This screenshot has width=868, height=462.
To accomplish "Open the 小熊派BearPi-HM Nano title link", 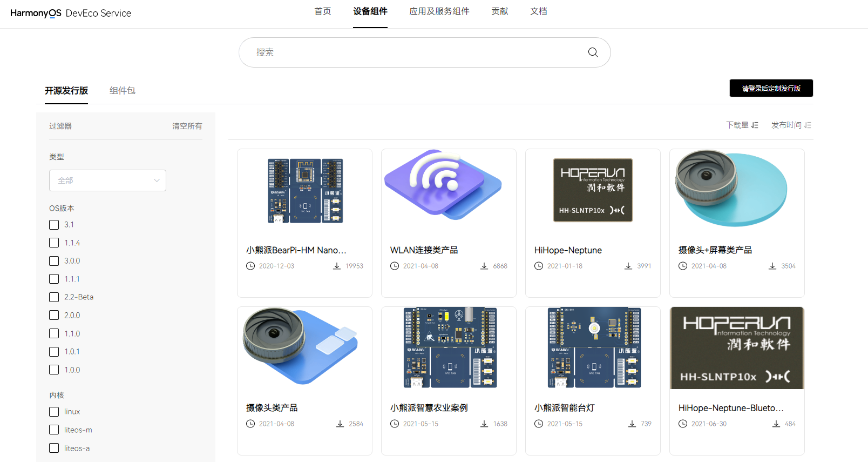I will coord(296,250).
